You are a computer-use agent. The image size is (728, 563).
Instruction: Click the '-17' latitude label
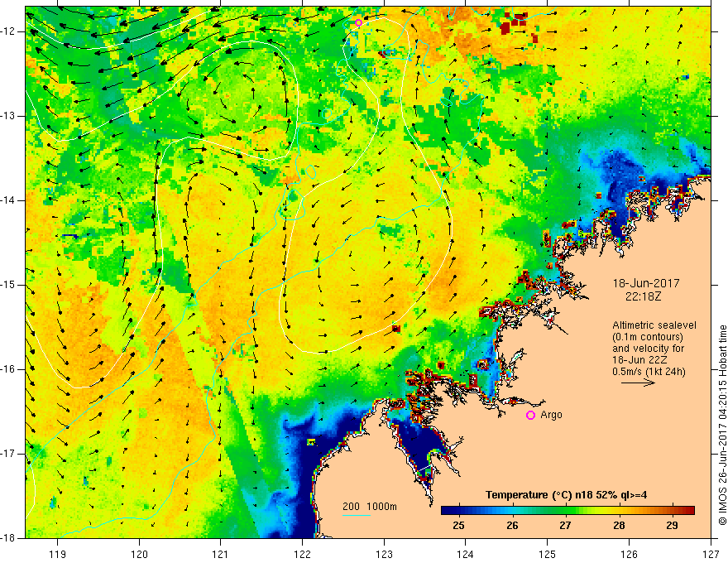tap(10, 454)
